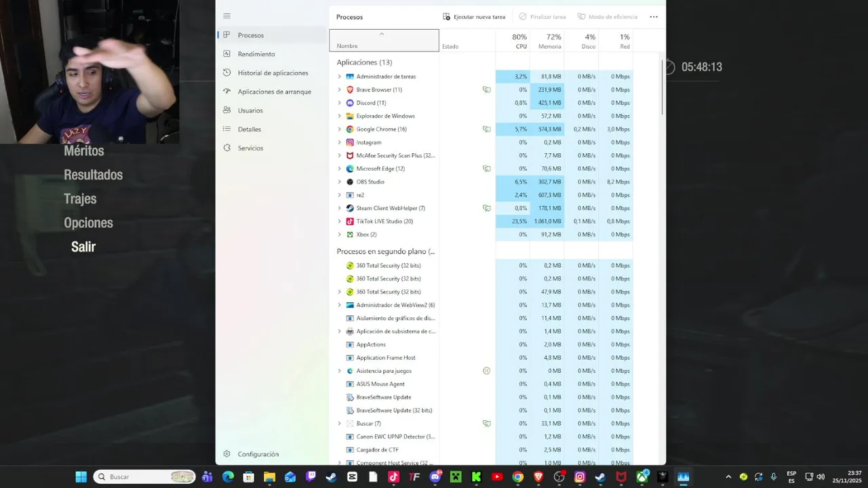Image resolution: width=868 pixels, height=488 pixels.
Task: Click the Finalizar tarea button
Action: pos(542,17)
